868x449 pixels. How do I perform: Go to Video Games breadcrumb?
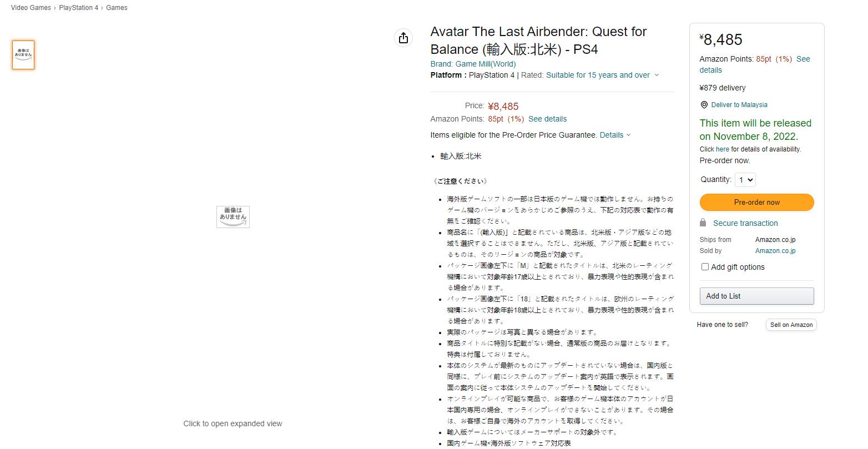coord(31,8)
